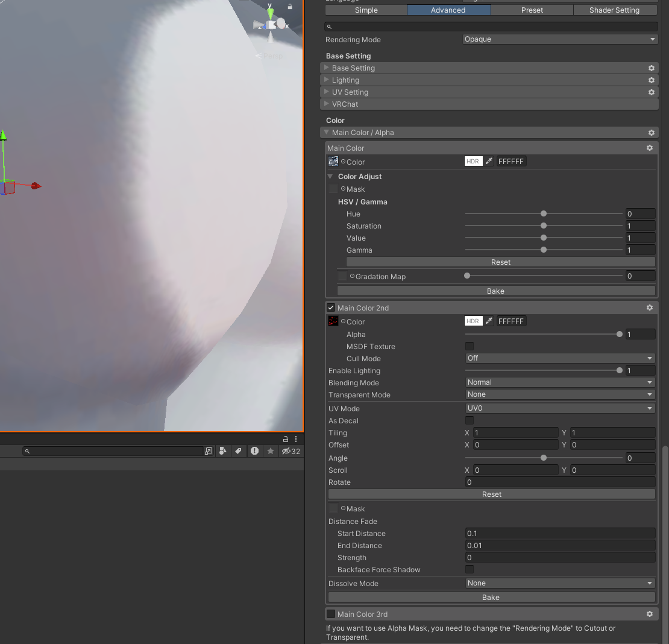
Task: Click the Reset button under Gamma
Action: coord(500,262)
